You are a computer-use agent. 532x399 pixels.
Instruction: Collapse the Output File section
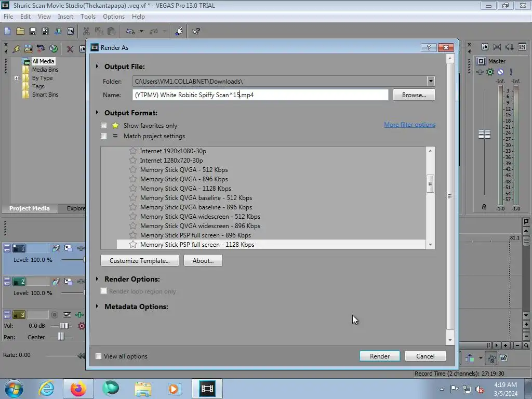(x=97, y=66)
